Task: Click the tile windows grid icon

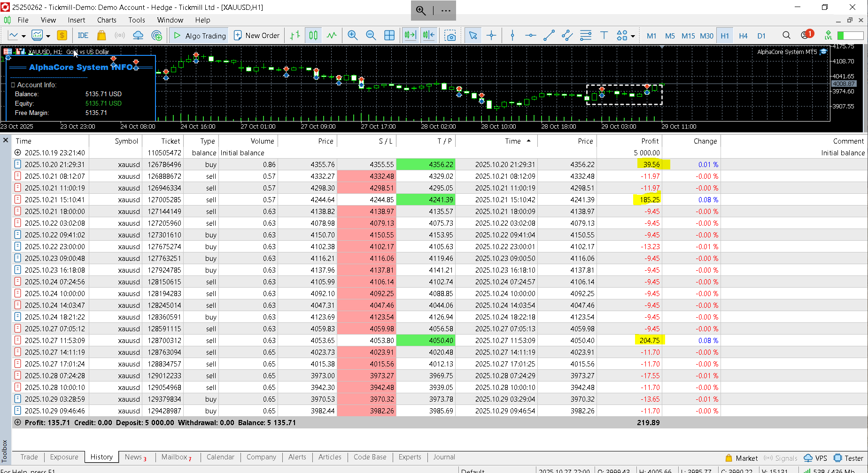Action: tap(389, 36)
